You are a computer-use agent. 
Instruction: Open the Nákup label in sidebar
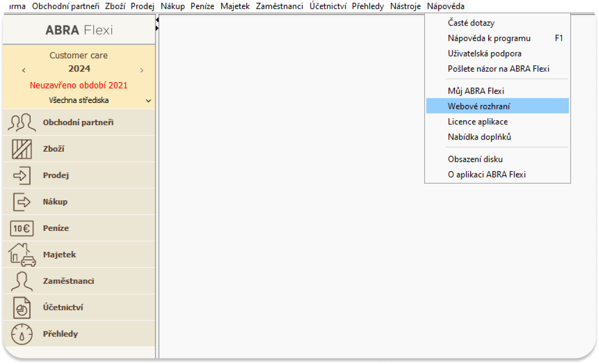[x=55, y=202]
